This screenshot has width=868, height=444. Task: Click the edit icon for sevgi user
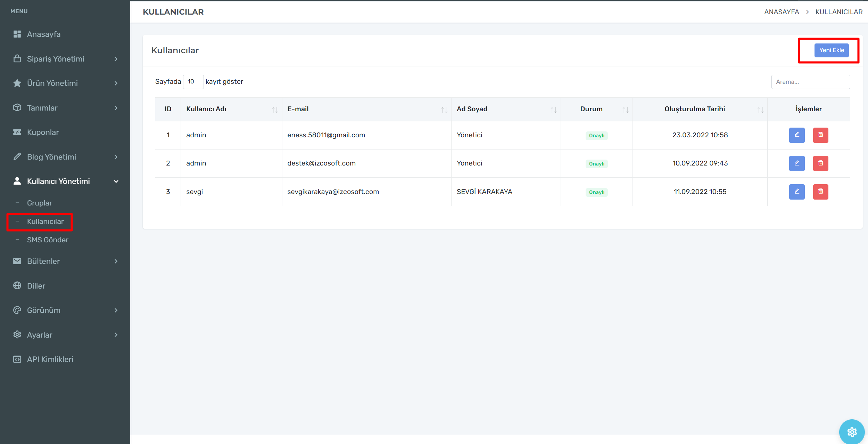pos(796,192)
